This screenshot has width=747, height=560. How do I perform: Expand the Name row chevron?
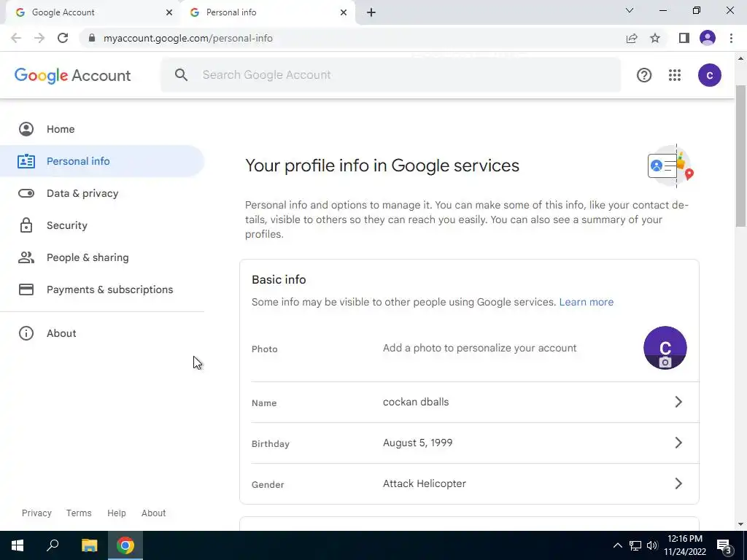tap(678, 402)
